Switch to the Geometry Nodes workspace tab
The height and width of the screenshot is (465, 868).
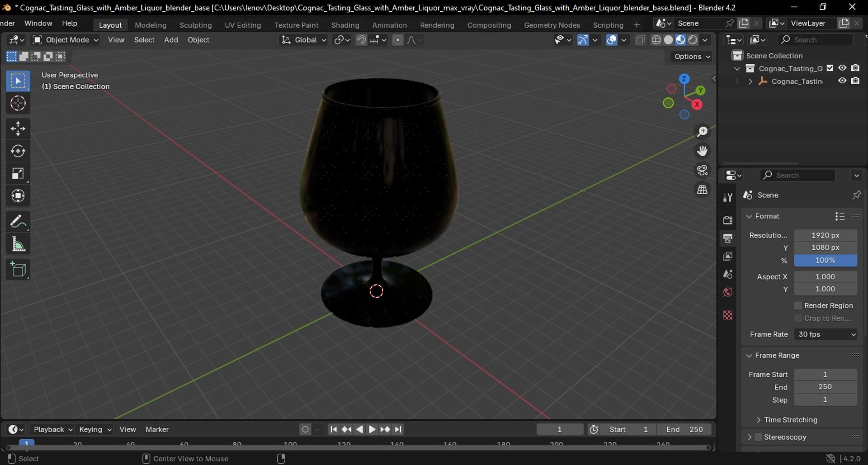pyautogui.click(x=552, y=25)
